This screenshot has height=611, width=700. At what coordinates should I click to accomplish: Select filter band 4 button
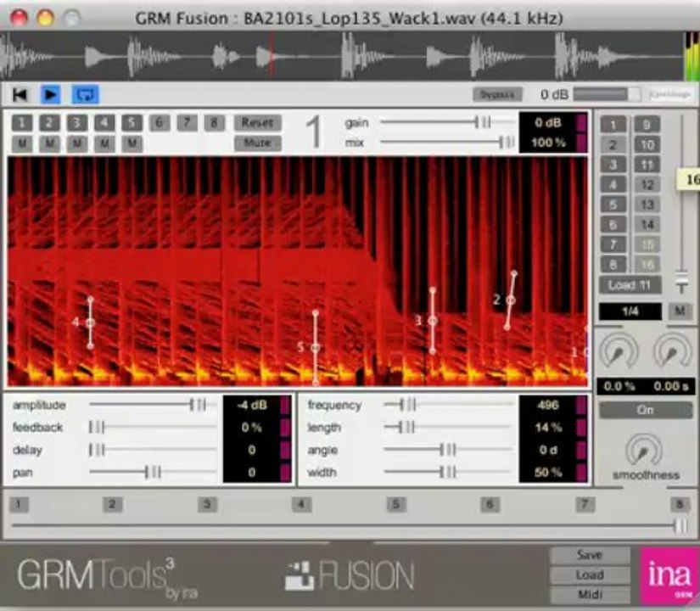(104, 122)
